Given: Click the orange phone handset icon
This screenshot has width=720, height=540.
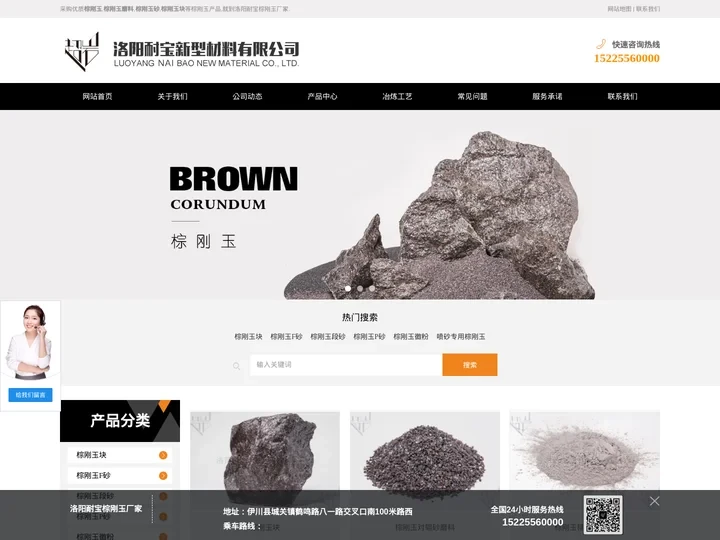Looking at the screenshot, I should 601,44.
